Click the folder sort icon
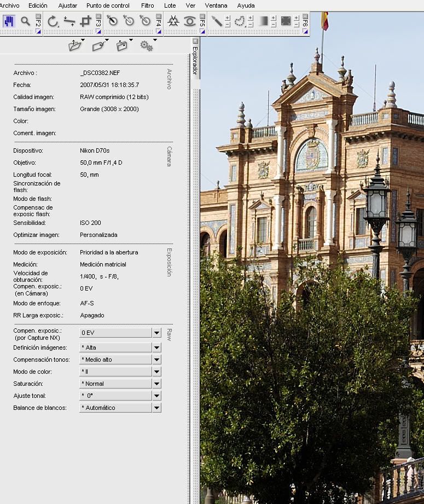424x504 pixels. pyautogui.click(x=122, y=45)
